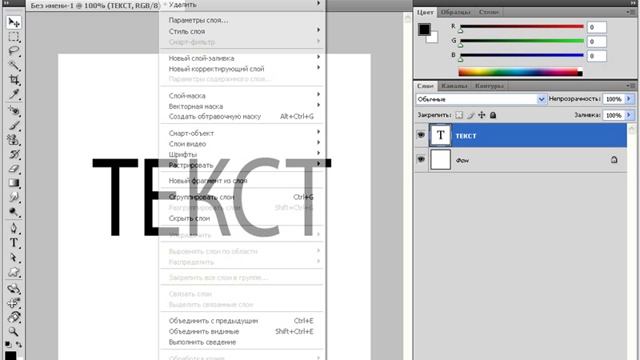Select the Clone Stamp tool

pos(13,140)
